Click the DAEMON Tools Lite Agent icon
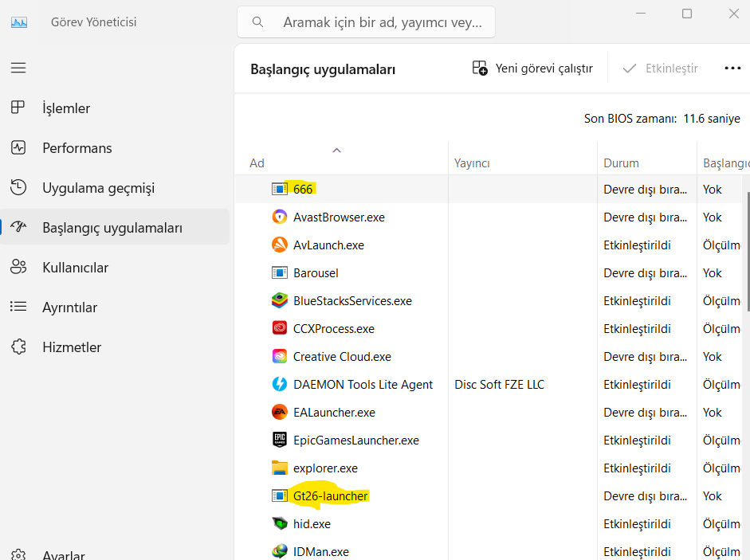Image resolution: width=750 pixels, height=560 pixels. pyautogui.click(x=279, y=384)
